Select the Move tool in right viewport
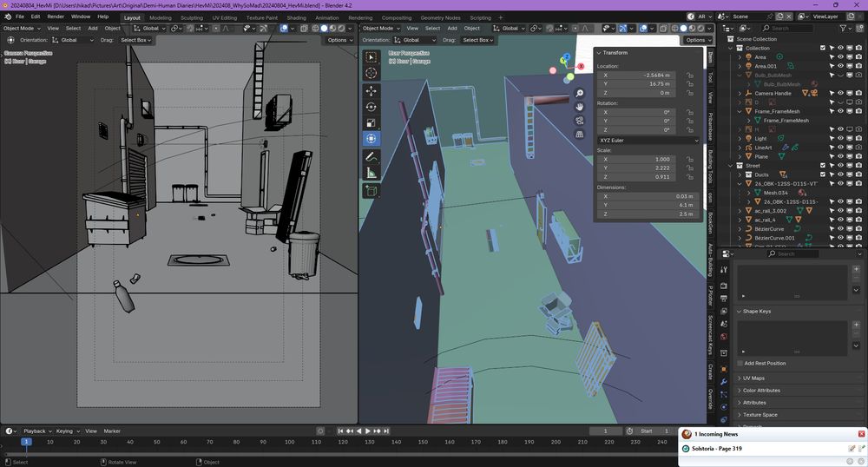Image resolution: width=868 pixels, height=467 pixels. click(x=371, y=91)
